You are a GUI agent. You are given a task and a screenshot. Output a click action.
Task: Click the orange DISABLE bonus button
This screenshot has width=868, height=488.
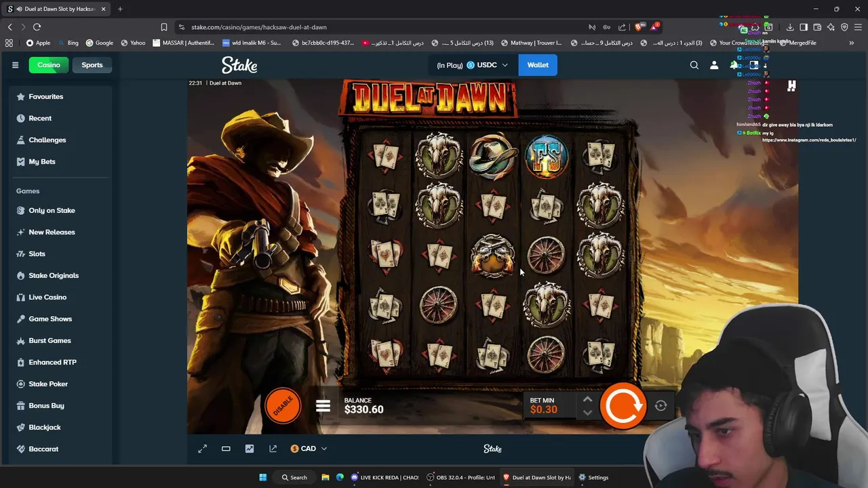click(x=283, y=406)
